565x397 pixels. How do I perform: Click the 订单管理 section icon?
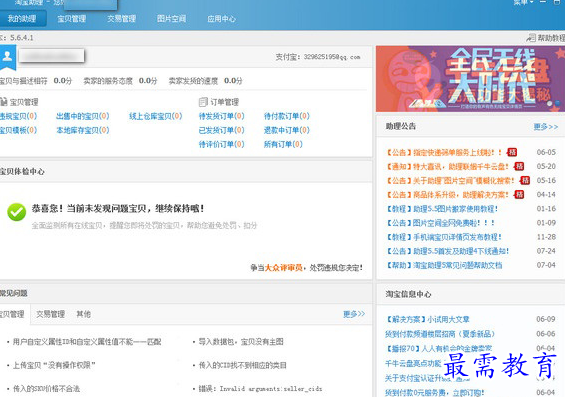coord(203,102)
